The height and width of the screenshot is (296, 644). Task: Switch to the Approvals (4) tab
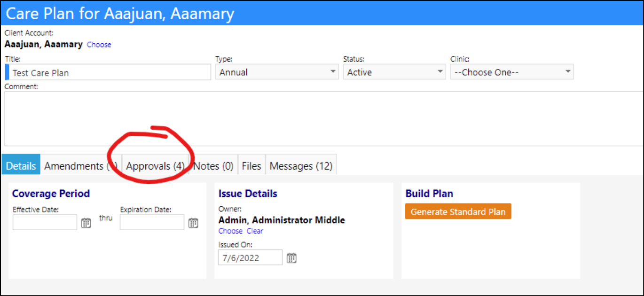pyautogui.click(x=155, y=166)
